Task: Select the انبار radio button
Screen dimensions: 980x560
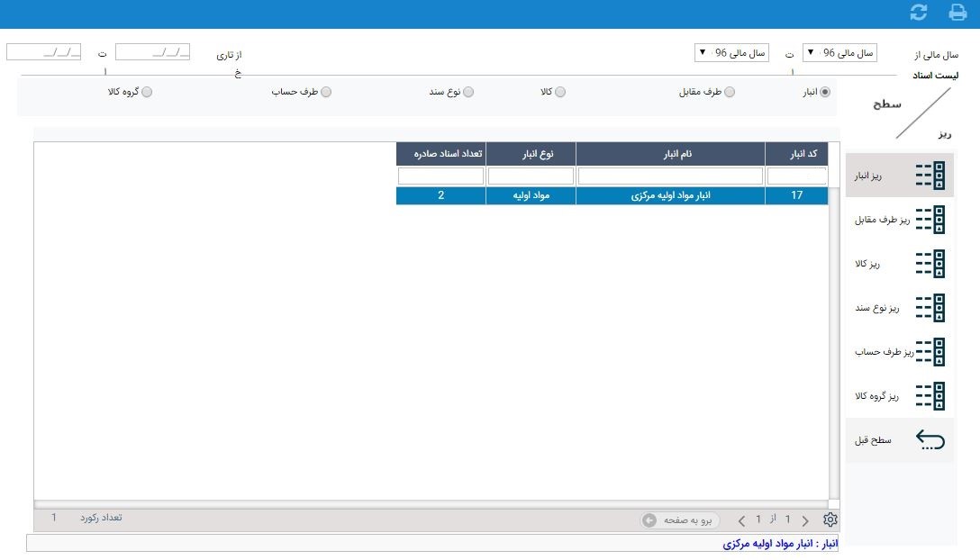Action: tap(825, 92)
